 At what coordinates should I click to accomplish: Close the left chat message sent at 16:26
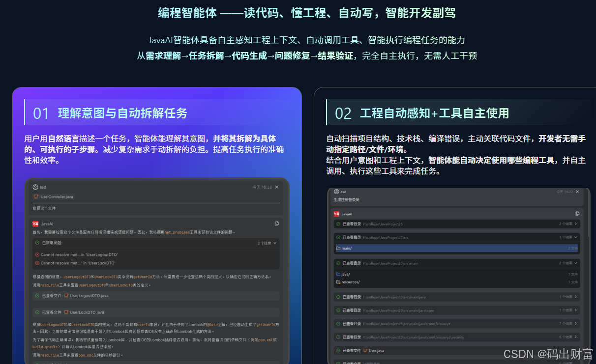pos(277,187)
